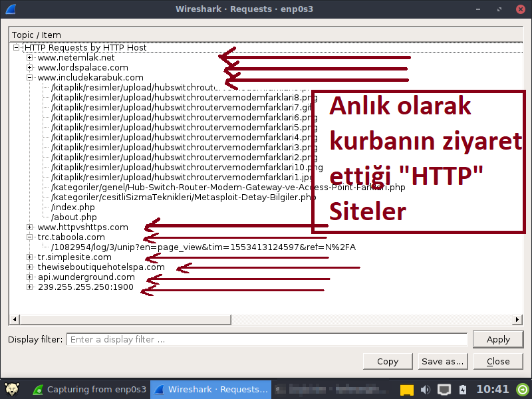
Task: Click the horizontal scrollbar thumb
Action: [126, 319]
